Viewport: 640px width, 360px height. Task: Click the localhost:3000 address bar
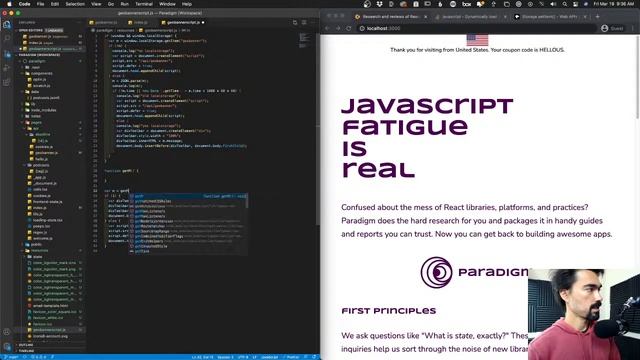click(476, 28)
